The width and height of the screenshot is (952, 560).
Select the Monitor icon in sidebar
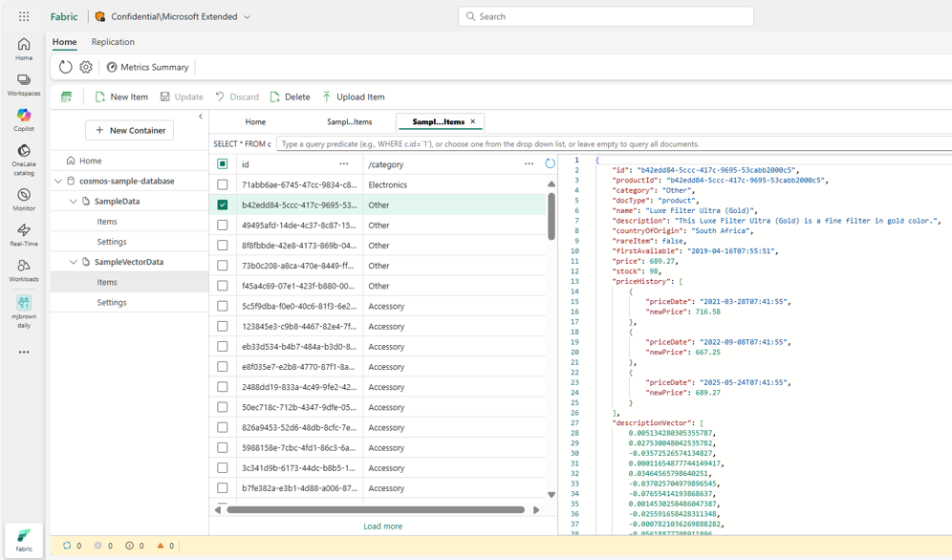(22, 193)
